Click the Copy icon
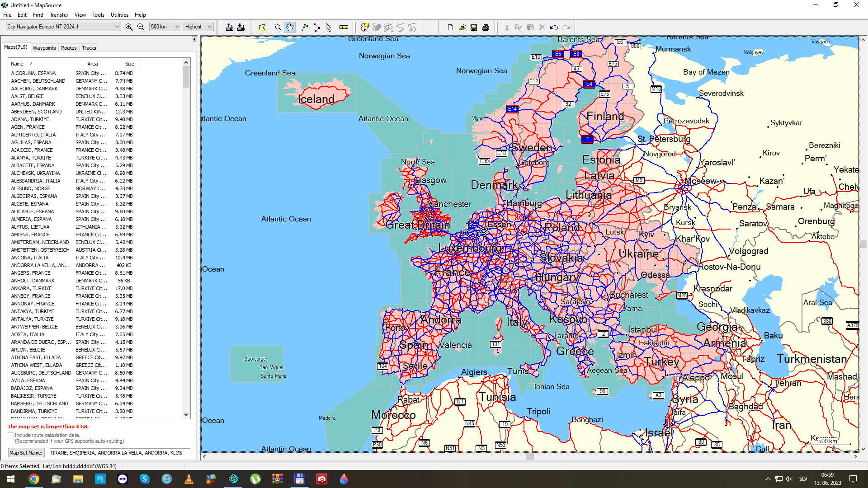Image resolution: width=868 pixels, height=488 pixels. pos(519,27)
